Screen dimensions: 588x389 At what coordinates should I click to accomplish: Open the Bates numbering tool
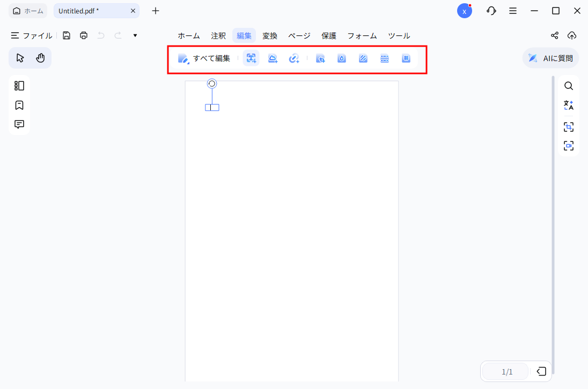pyautogui.click(x=406, y=58)
